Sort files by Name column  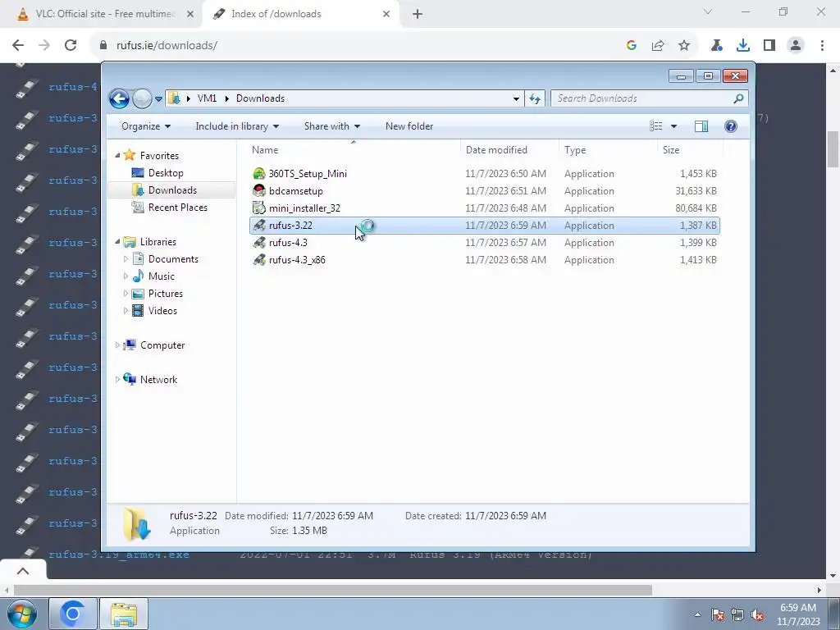[353, 150]
